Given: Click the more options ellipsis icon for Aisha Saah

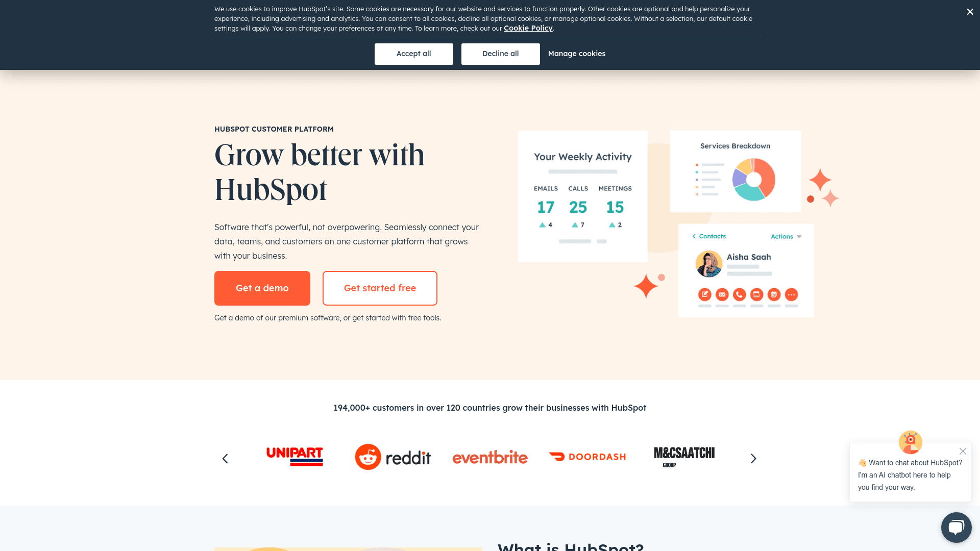Looking at the screenshot, I should [x=792, y=295].
